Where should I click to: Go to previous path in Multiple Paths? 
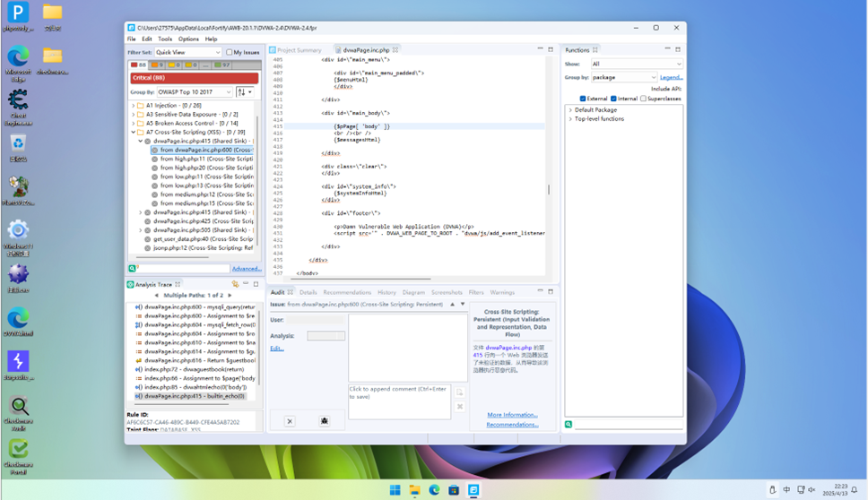157,296
